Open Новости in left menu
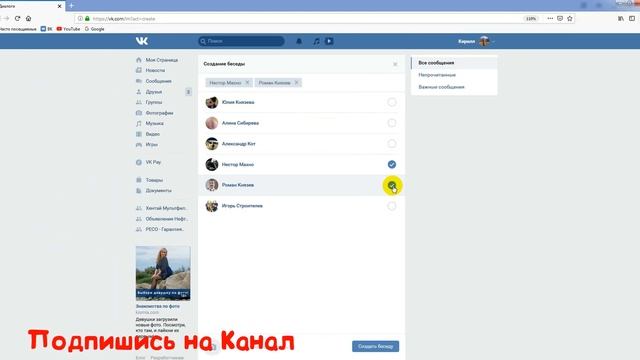The image size is (640, 360). pos(150,71)
